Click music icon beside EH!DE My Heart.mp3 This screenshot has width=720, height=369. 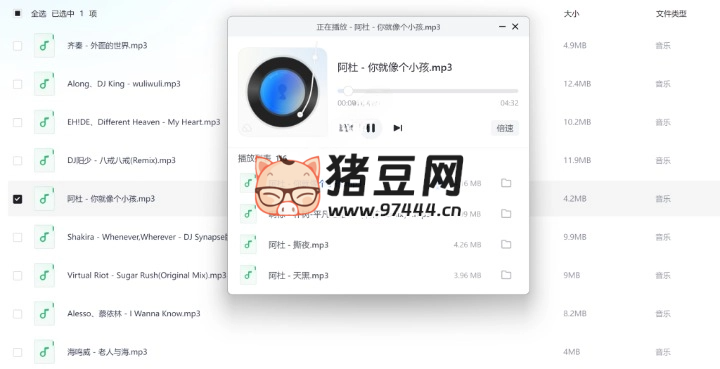coord(45,122)
